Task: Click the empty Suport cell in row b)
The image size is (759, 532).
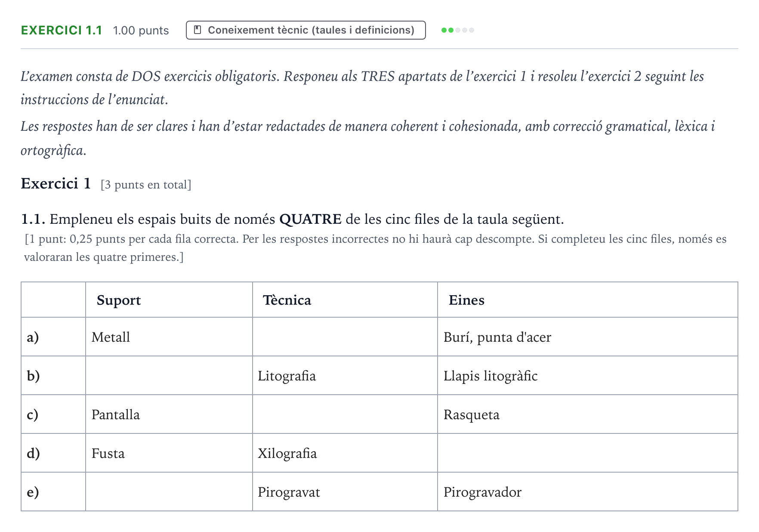Action: [169, 375]
